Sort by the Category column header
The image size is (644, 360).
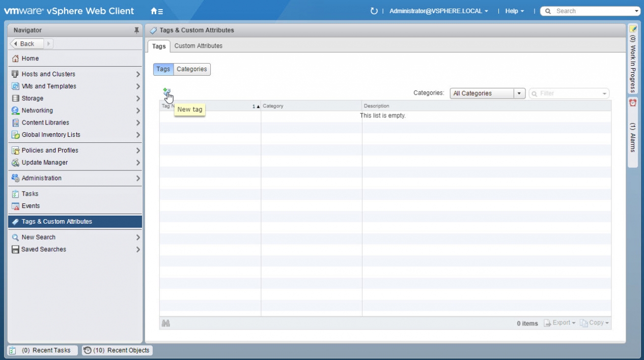click(x=311, y=106)
